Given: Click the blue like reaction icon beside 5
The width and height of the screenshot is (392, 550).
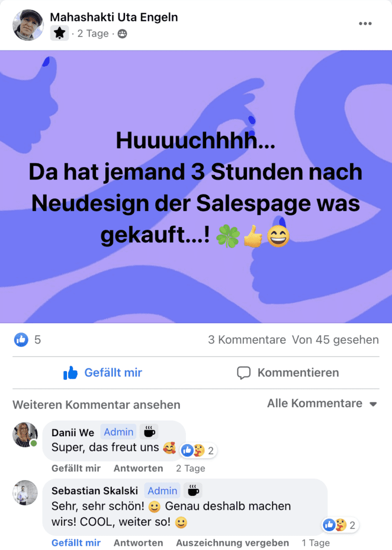Looking at the screenshot, I should [x=21, y=339].
